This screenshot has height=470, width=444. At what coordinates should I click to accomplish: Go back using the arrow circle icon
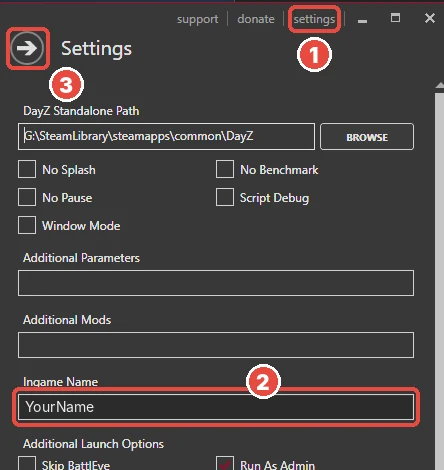(27, 49)
